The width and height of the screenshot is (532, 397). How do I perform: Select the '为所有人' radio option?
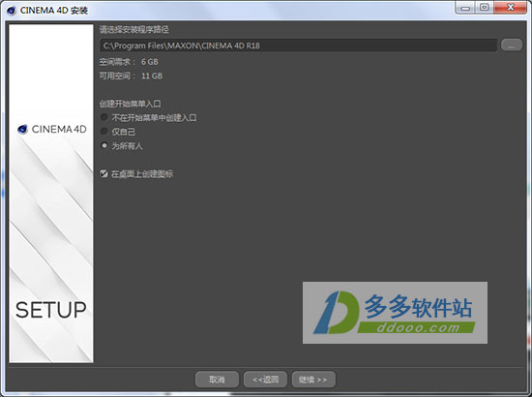104,145
